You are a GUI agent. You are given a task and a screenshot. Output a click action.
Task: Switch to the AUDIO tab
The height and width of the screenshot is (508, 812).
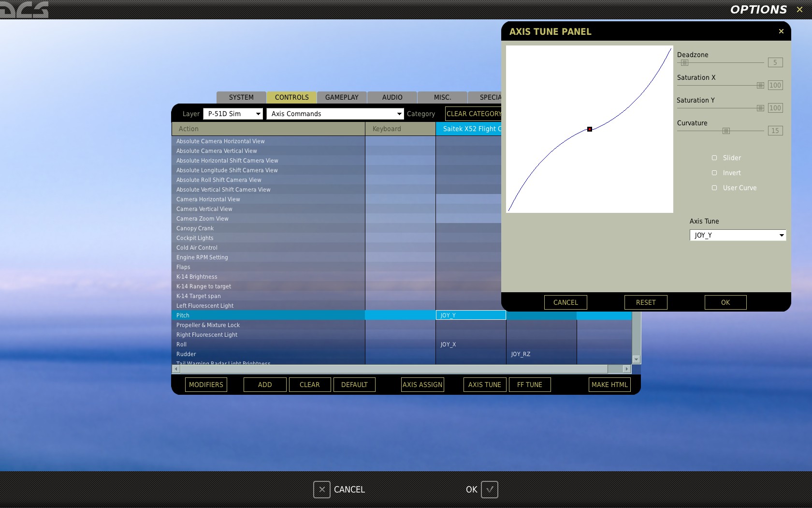[x=392, y=97]
